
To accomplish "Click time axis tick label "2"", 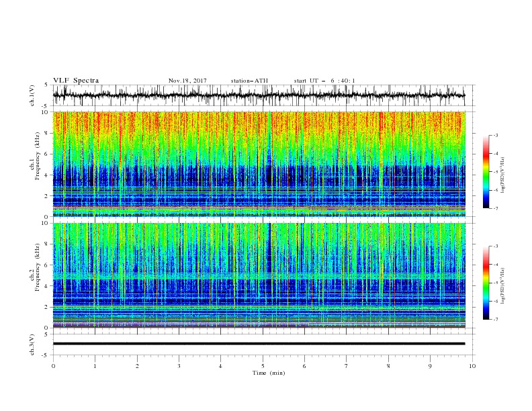I will tap(137, 366).
